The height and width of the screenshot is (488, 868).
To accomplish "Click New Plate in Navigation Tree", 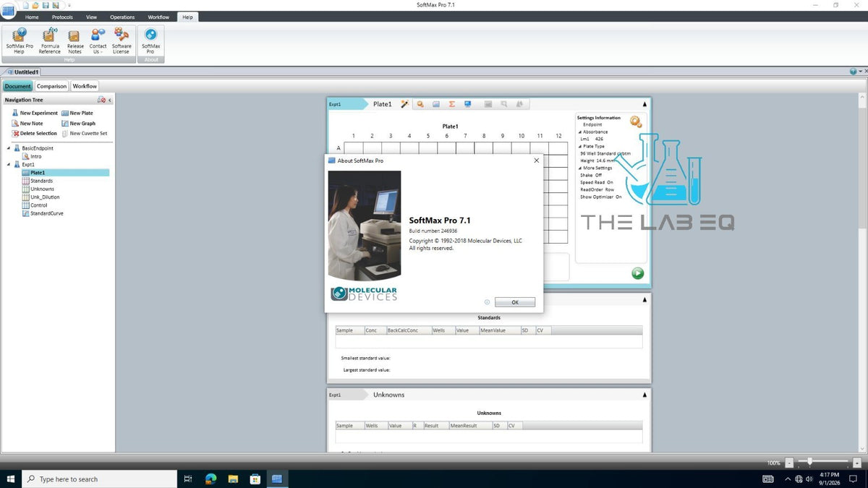I will point(77,113).
